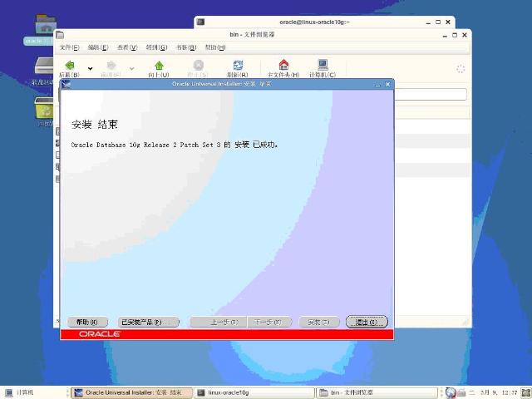
Task: Click the Forward arrow in file browser
Action: [x=111, y=68]
